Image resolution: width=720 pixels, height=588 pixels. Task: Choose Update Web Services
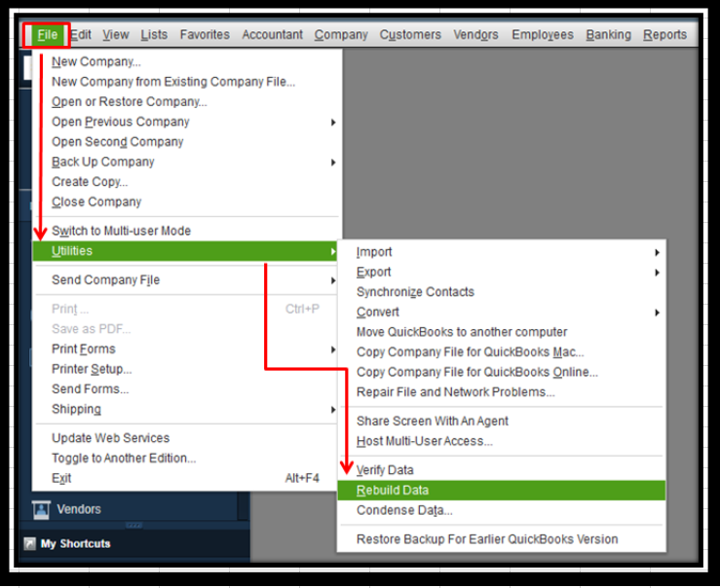[x=186, y=438]
